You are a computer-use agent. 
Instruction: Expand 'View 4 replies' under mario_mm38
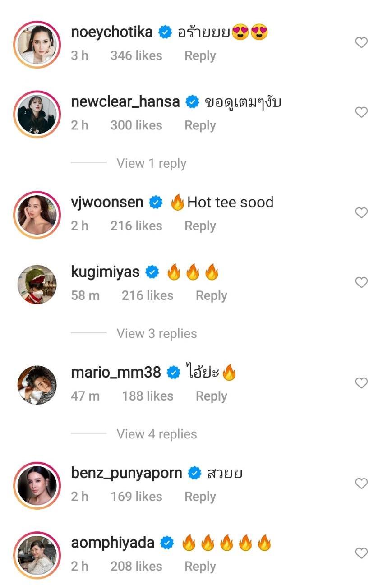pos(157,434)
